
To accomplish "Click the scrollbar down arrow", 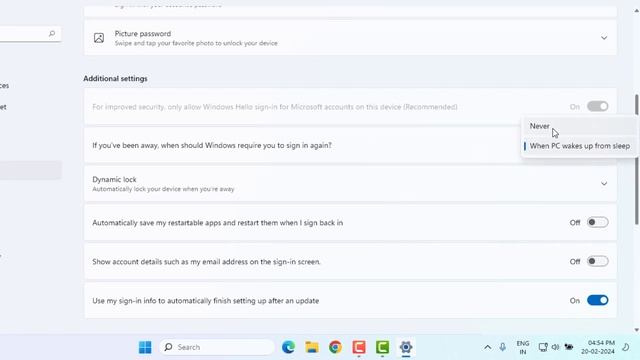I will [x=637, y=330].
